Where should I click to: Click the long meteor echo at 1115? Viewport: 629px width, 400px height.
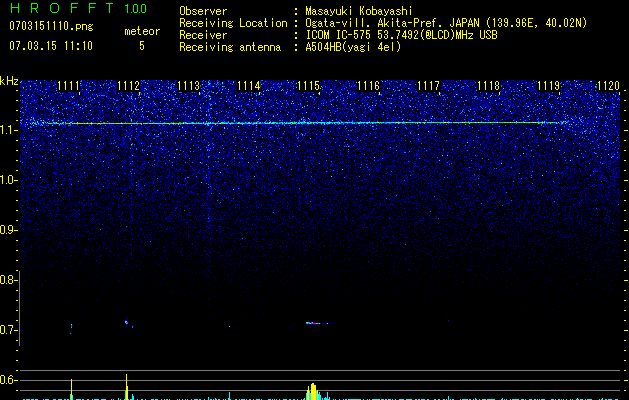pos(317,323)
